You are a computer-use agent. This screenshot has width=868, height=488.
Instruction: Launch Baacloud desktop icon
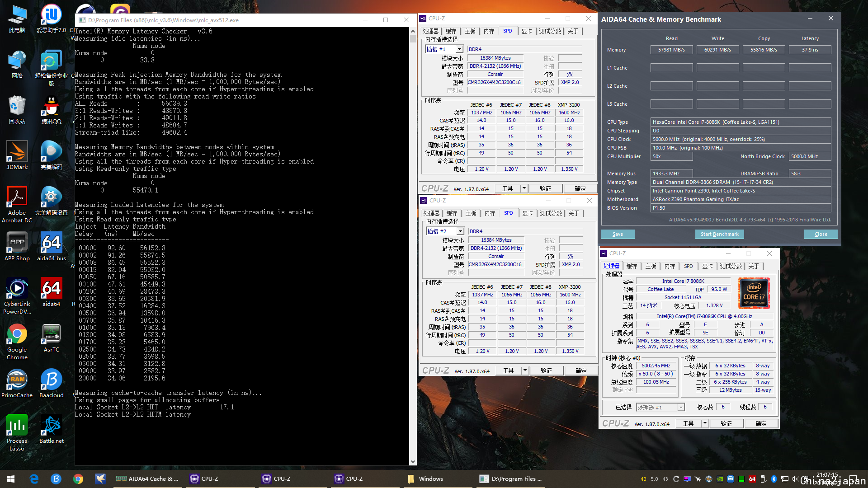pos(51,384)
